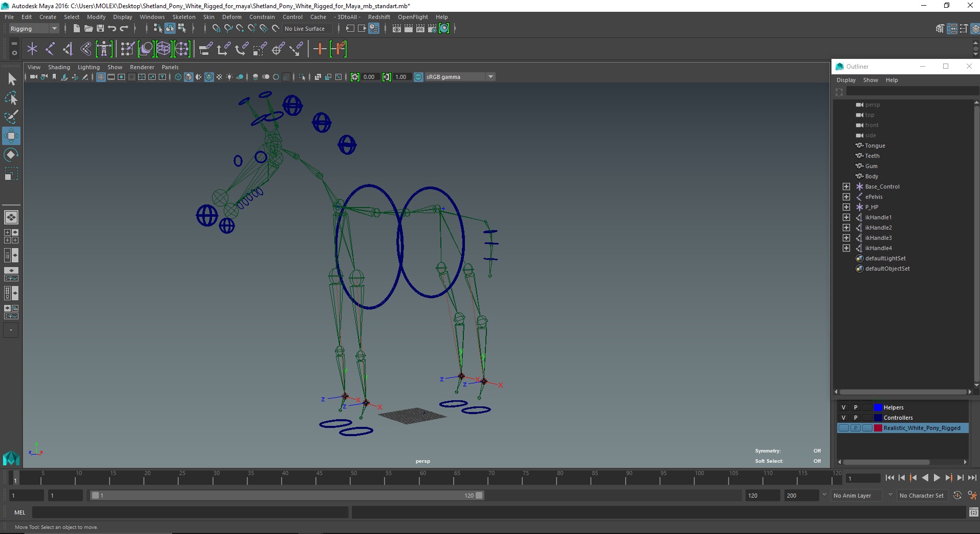This screenshot has width=980, height=534.
Task: Open the Rigging menu set dropdown
Action: 34,29
